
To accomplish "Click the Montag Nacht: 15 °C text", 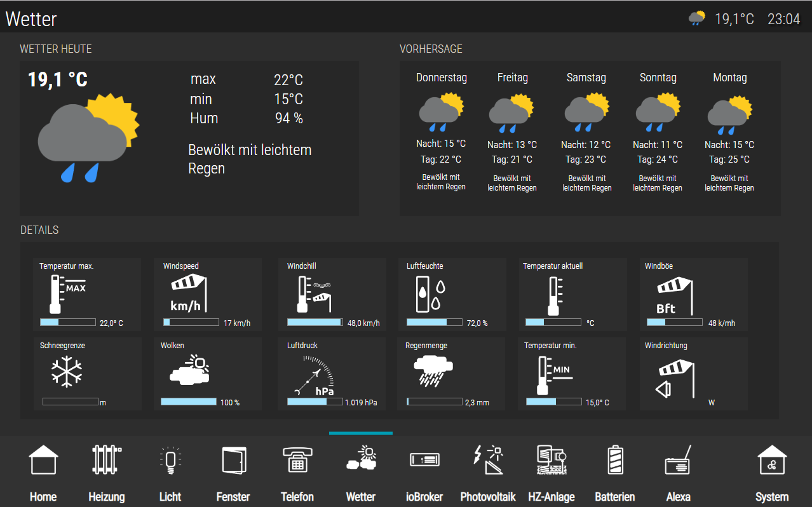I will click(x=729, y=145).
